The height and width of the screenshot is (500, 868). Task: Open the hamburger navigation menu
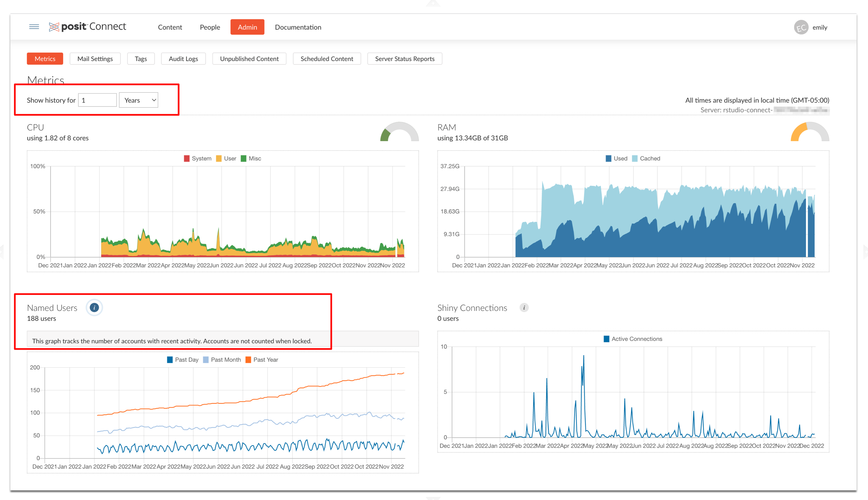34,27
